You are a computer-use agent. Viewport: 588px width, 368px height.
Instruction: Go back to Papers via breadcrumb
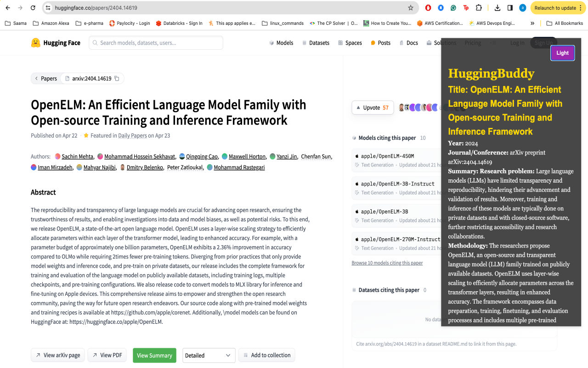[46, 79]
